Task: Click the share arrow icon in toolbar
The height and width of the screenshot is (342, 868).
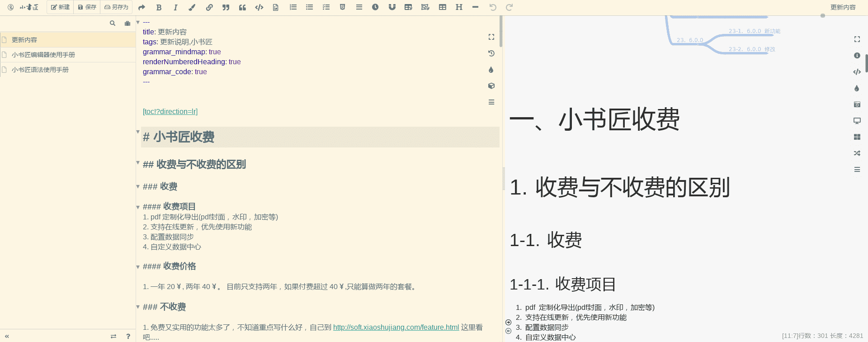Action: point(142,7)
